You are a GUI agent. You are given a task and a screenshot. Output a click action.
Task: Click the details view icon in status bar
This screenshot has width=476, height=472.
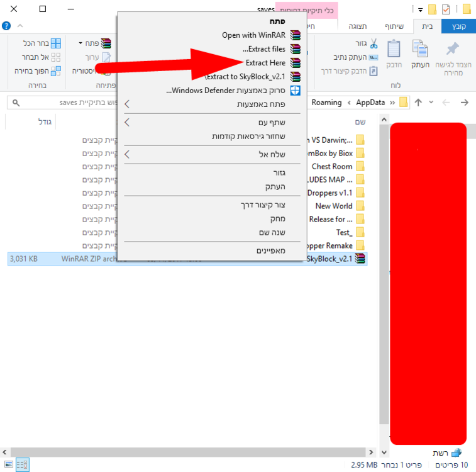23,464
